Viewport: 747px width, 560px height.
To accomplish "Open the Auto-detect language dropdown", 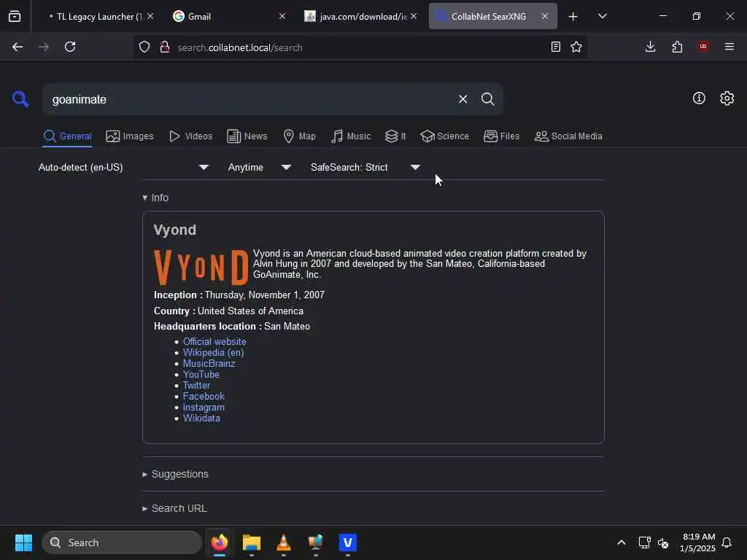I will click(x=123, y=167).
